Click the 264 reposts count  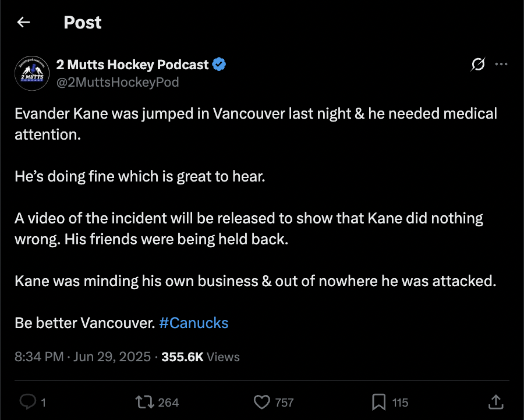168,403
